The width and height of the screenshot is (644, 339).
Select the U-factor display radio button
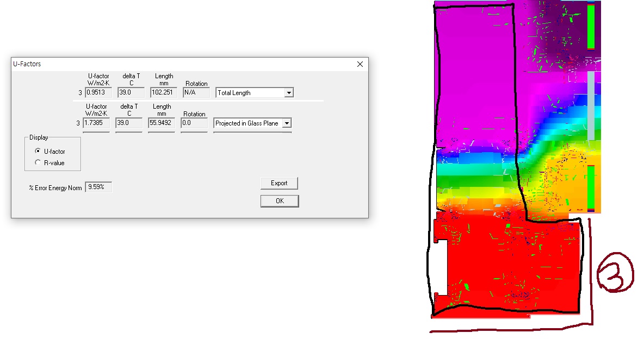(38, 152)
